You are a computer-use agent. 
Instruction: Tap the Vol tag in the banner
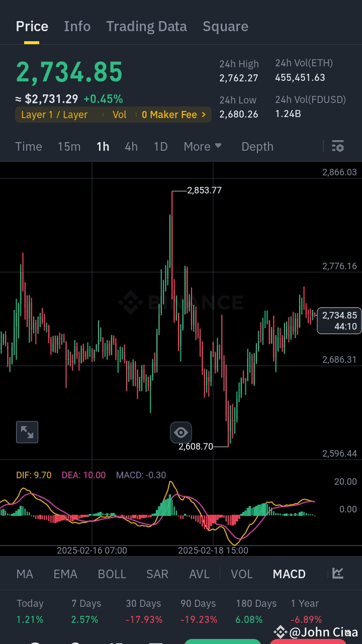click(x=119, y=115)
